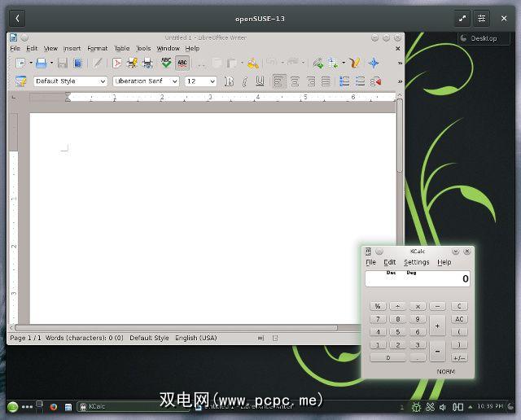Click the KCalc taskbar entry

click(x=133, y=407)
